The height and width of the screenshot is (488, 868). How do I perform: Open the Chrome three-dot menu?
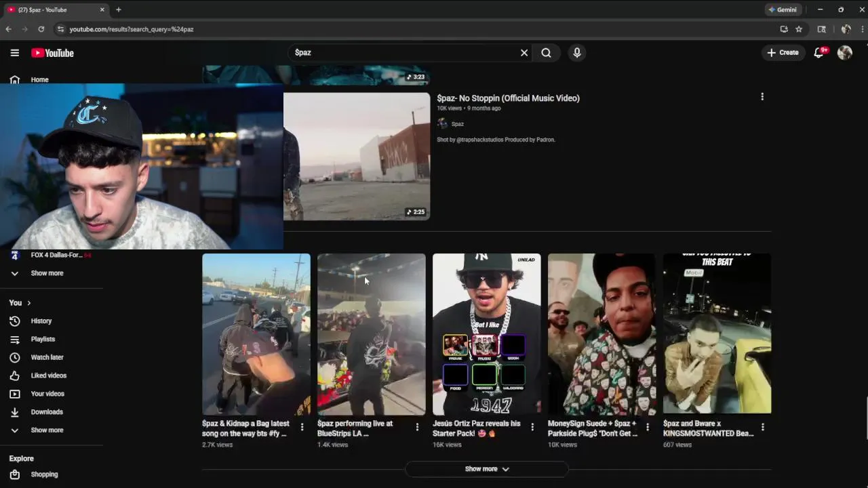(862, 29)
